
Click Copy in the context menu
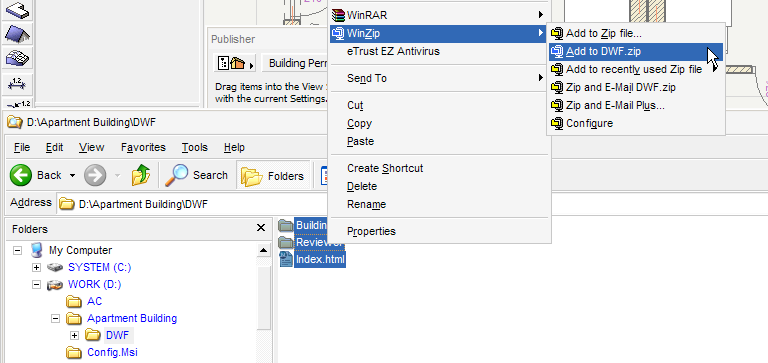[438, 123]
